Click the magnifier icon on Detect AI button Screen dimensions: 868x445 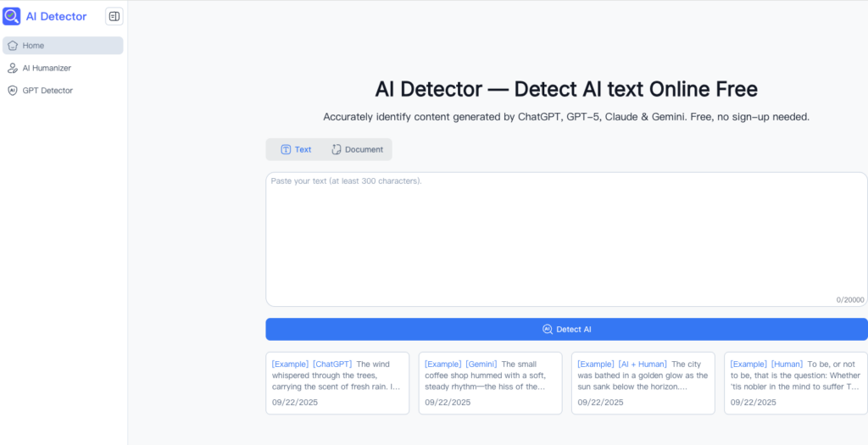pyautogui.click(x=547, y=330)
